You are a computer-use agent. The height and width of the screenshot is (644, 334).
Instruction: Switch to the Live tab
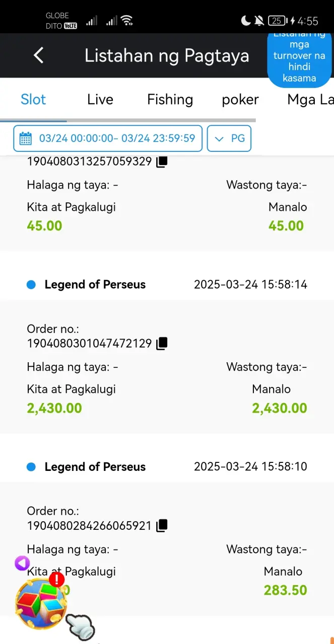[x=100, y=100]
